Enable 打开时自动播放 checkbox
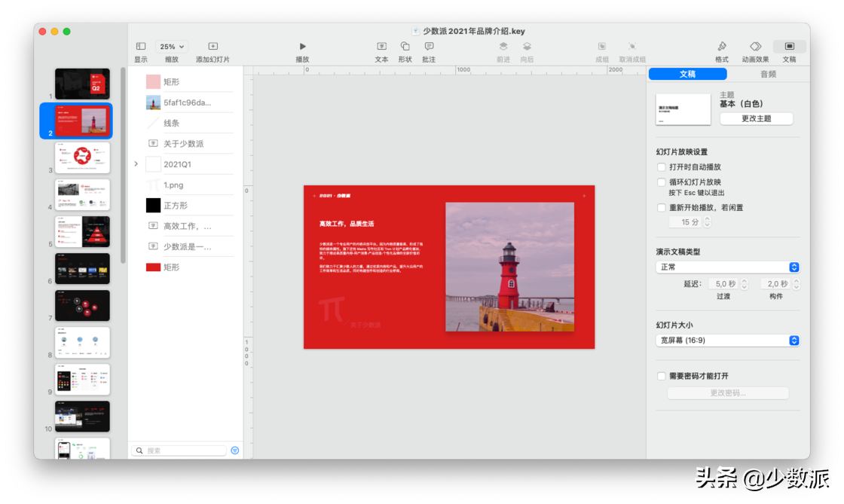Screen dimensions: 844x504 pyautogui.click(x=662, y=167)
